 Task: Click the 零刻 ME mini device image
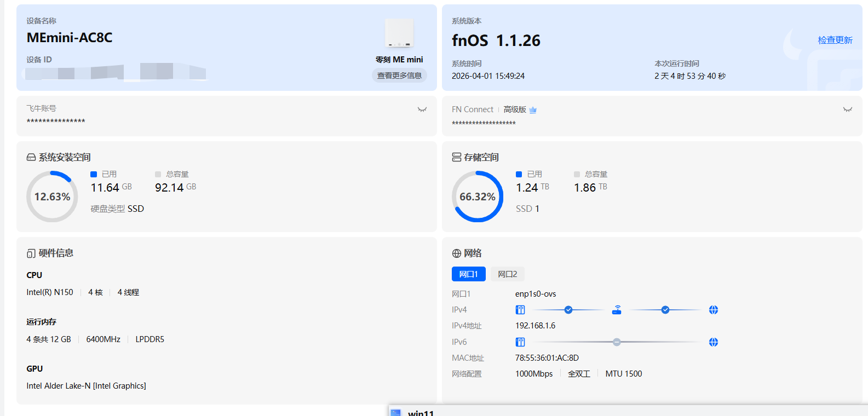(399, 33)
